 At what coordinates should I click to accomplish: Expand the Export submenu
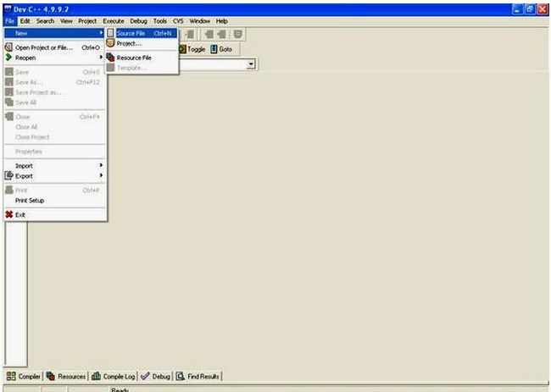click(54, 176)
